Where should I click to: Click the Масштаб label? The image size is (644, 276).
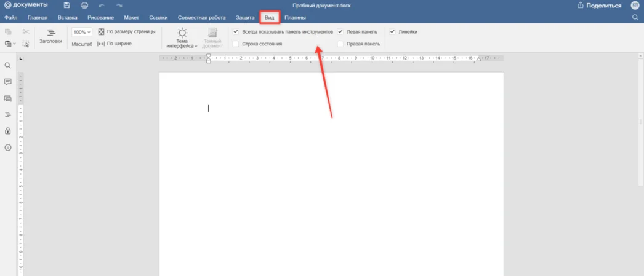(x=82, y=44)
